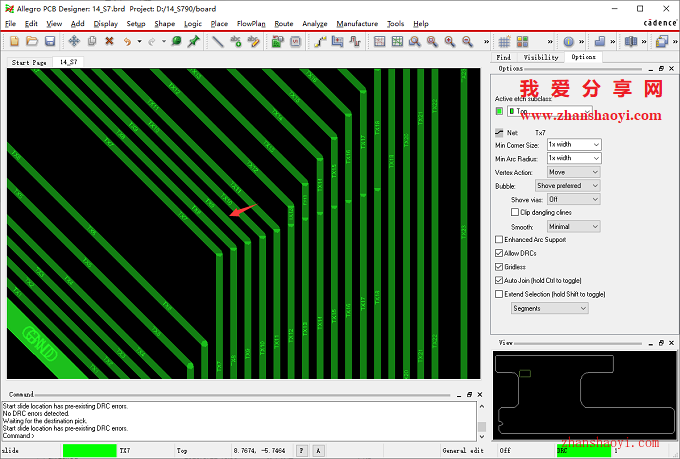Click the green status bar progress box
Screen dimensions: 680x459
tap(90, 451)
